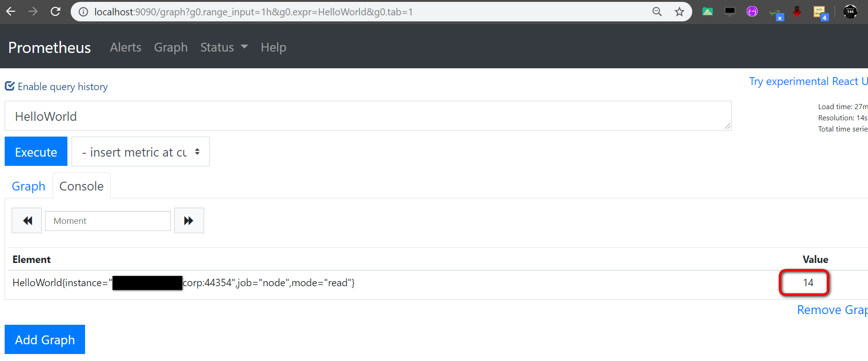
Task: Open the black monitor extension icon
Action: (730, 12)
